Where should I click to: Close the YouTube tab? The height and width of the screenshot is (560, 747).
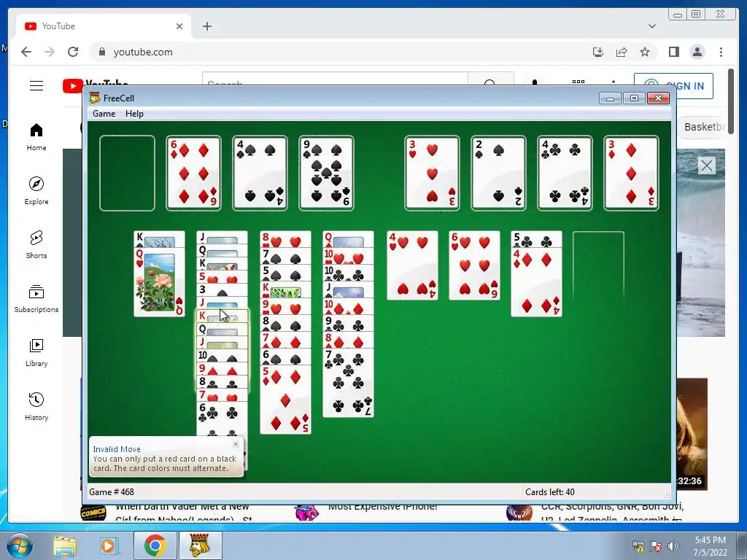[179, 26]
